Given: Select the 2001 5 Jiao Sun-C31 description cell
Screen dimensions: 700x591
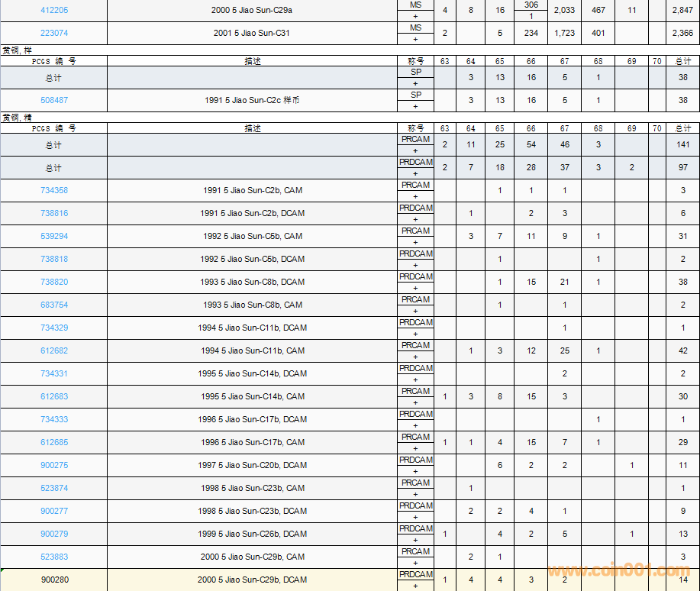Looking at the screenshot, I should tap(252, 34).
